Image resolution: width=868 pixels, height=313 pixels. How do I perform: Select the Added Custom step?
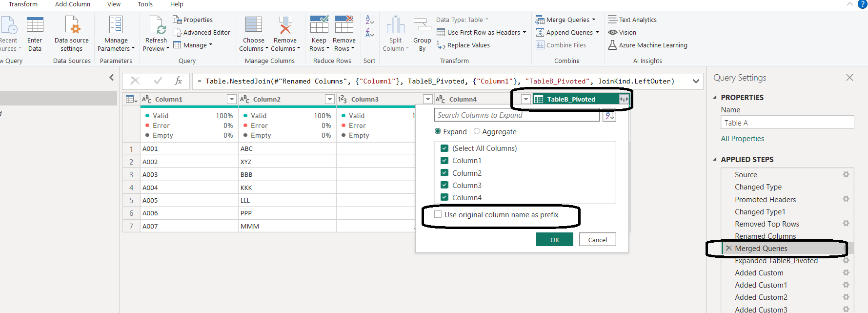pos(759,272)
